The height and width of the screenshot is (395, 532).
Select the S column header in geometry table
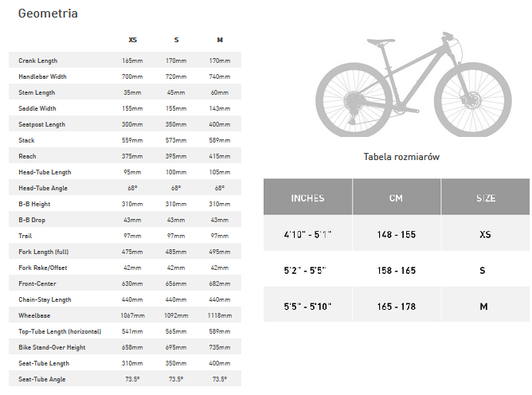click(176, 40)
